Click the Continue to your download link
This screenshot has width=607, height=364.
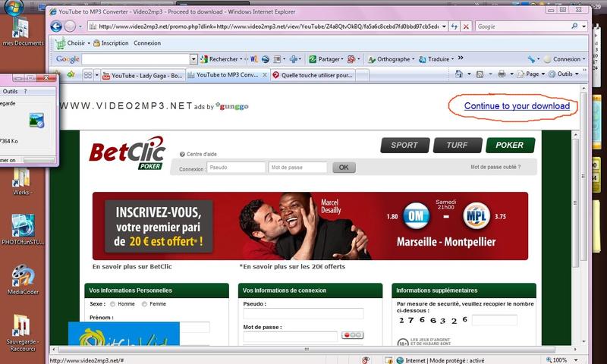[x=517, y=106]
